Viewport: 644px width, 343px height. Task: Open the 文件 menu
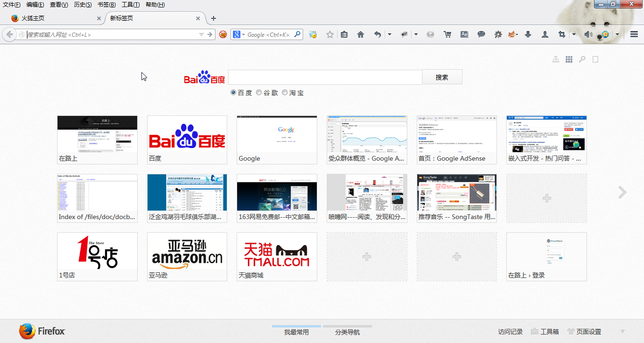pos(12,5)
